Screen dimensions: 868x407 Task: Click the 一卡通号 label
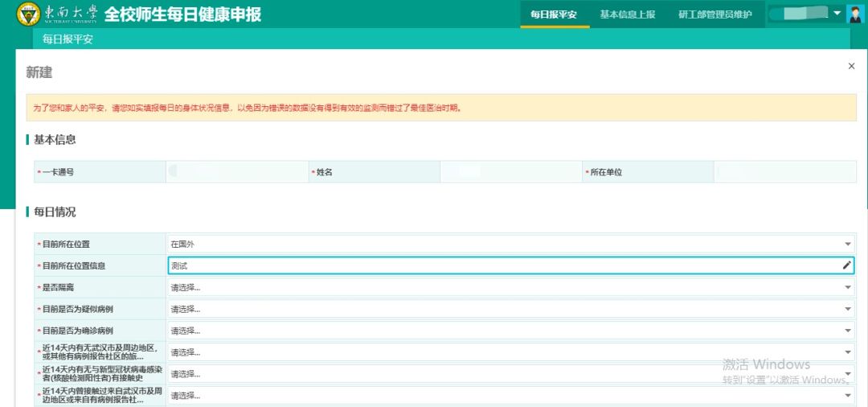(x=58, y=172)
